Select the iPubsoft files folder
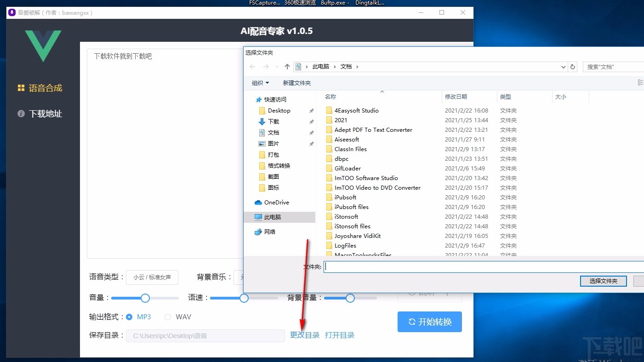The image size is (644, 362). pyautogui.click(x=351, y=207)
